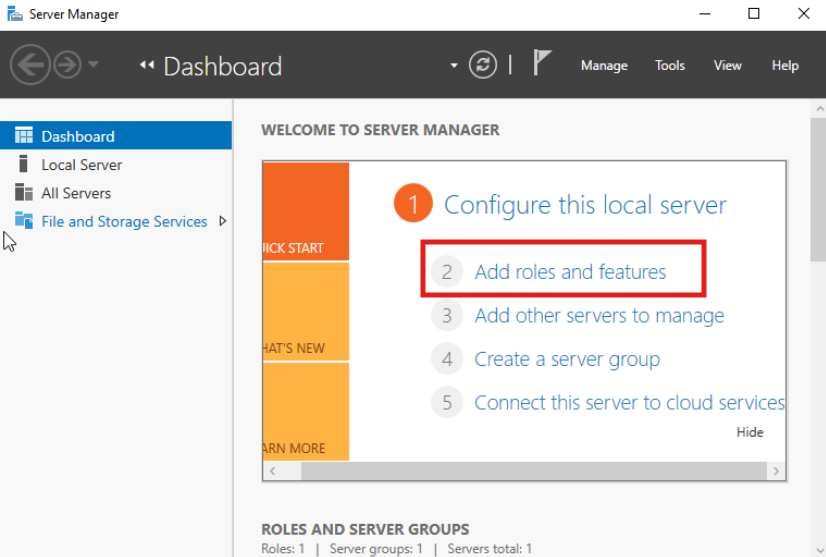This screenshot has width=826, height=557.
Task: Click the Dashboard grid icon in sidebar
Action: (x=24, y=135)
